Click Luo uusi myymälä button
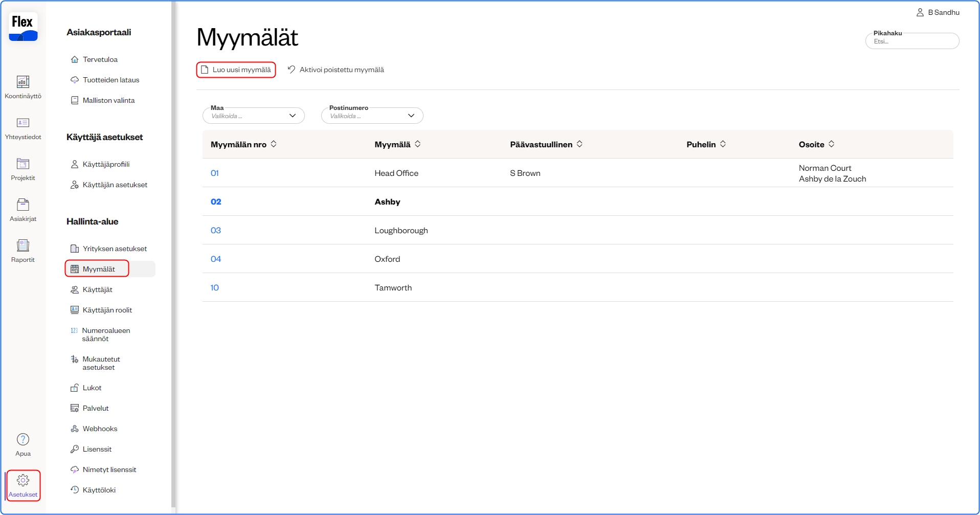 [x=236, y=70]
